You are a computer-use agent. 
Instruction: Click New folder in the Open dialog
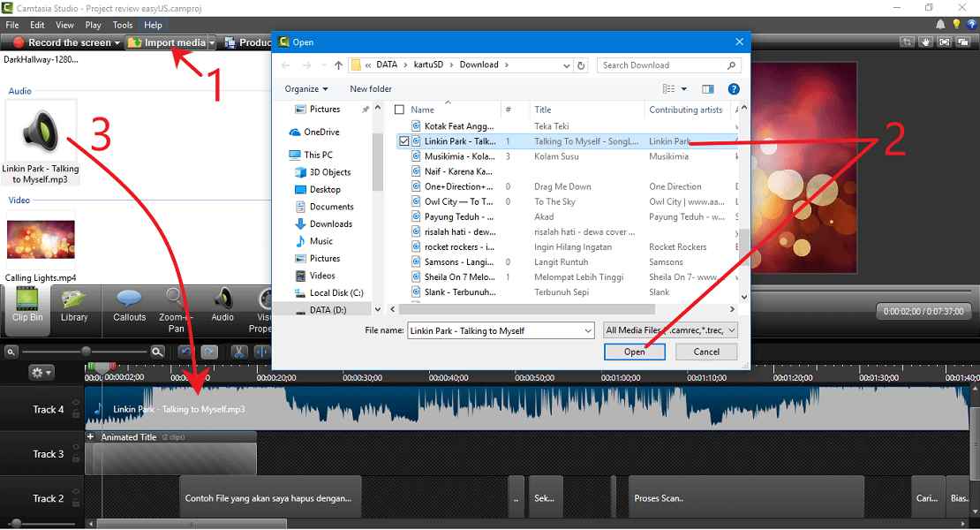click(371, 88)
